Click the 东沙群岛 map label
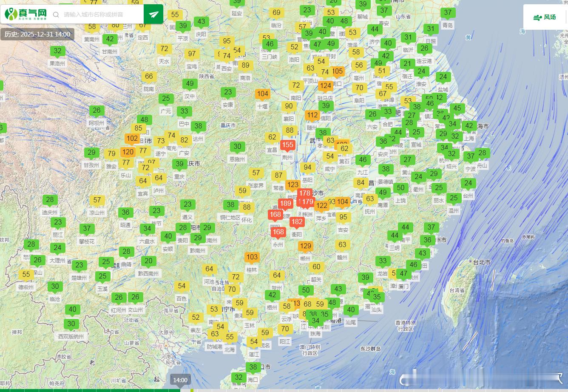 [371, 349]
